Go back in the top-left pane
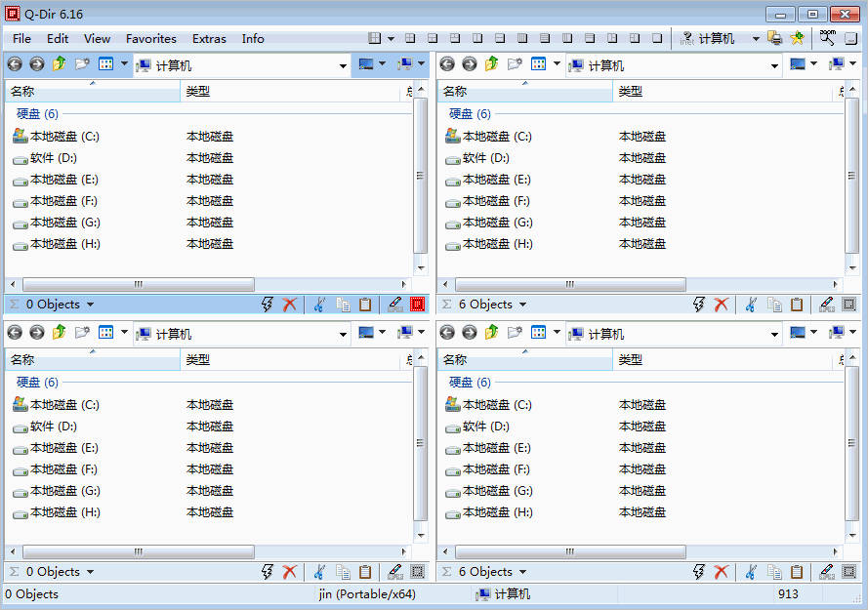 click(x=15, y=64)
